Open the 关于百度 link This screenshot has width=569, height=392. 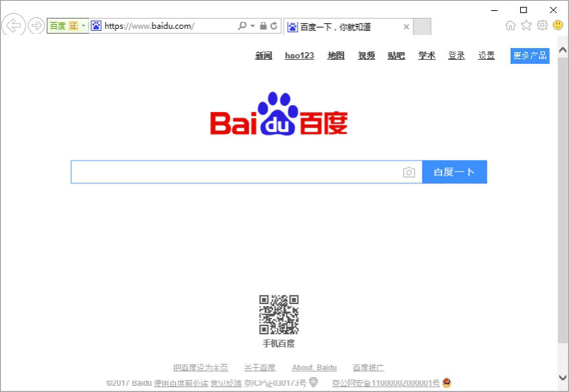click(x=260, y=368)
